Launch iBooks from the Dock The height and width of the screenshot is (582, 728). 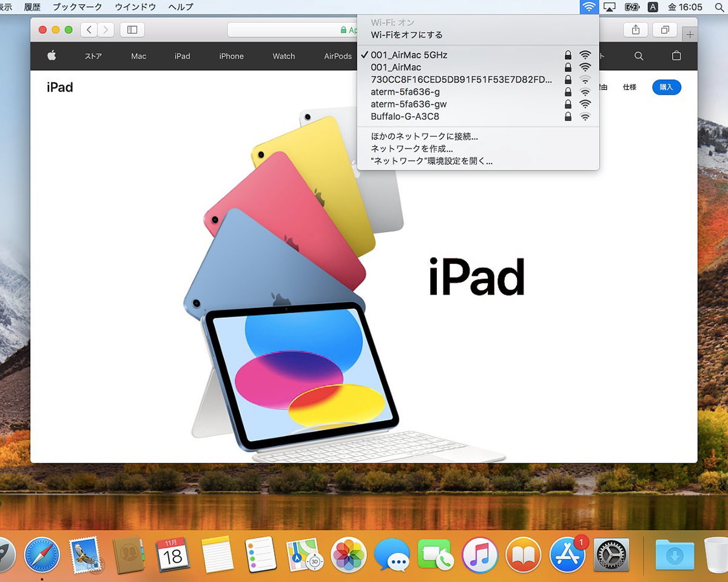(x=523, y=555)
